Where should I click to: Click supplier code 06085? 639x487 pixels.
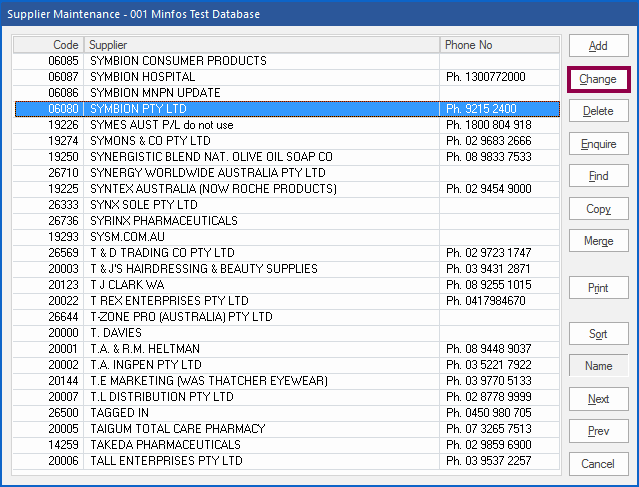coord(63,61)
